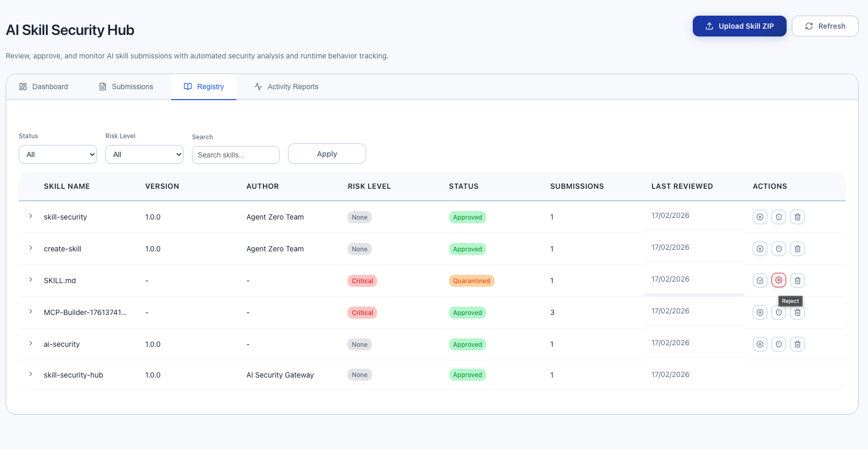Click the approve checkmark icon for SKILL.md
Image resolution: width=868 pixels, height=449 pixels.
(x=759, y=281)
